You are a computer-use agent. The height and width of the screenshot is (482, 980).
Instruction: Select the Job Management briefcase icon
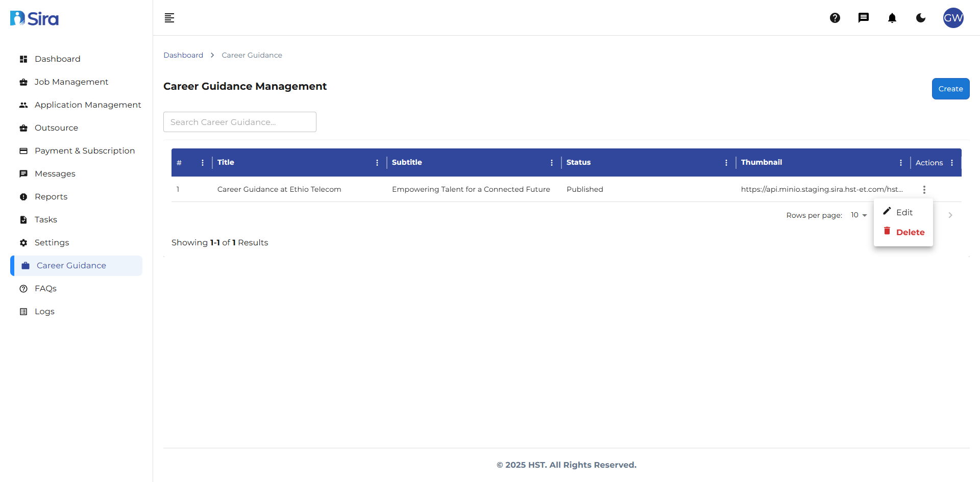(x=23, y=82)
